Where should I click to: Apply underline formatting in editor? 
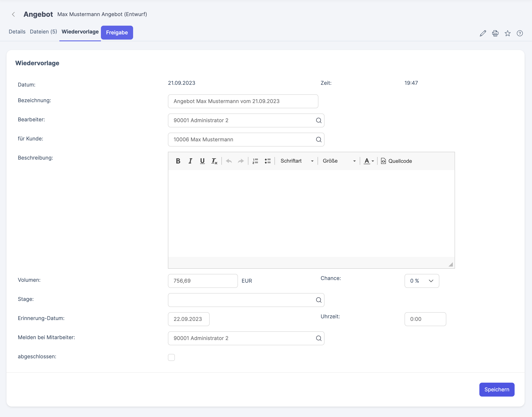coord(202,161)
